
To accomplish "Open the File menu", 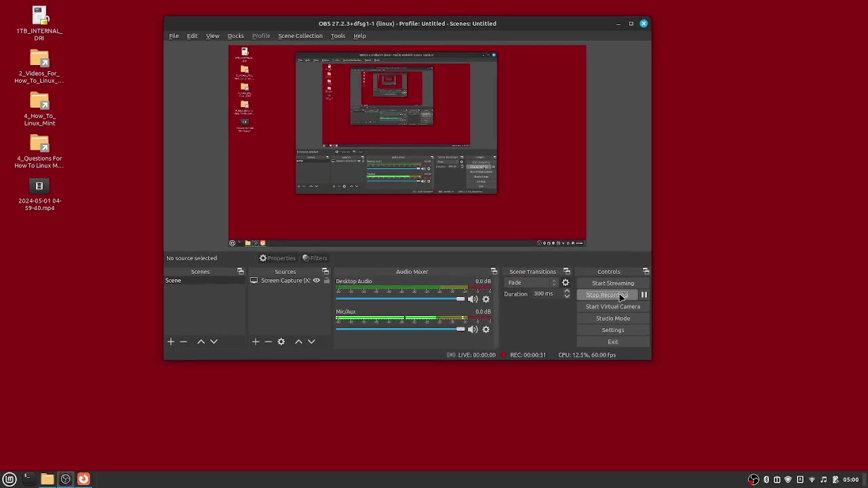I will coord(174,36).
